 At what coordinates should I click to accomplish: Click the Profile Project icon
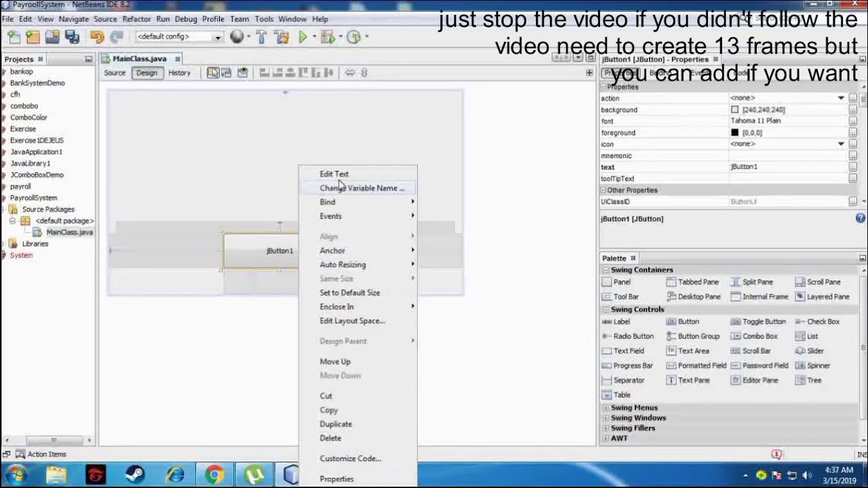pyautogui.click(x=354, y=37)
